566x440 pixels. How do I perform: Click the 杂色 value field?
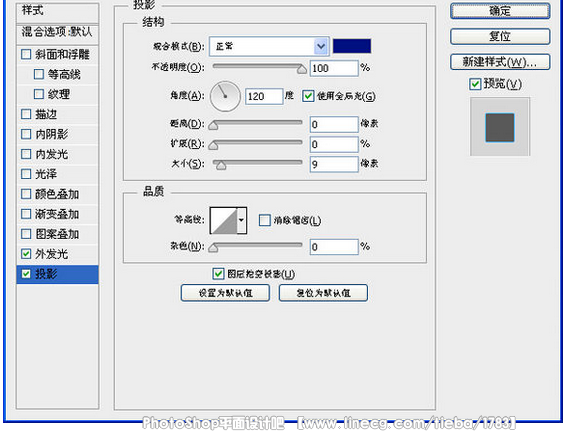(334, 247)
